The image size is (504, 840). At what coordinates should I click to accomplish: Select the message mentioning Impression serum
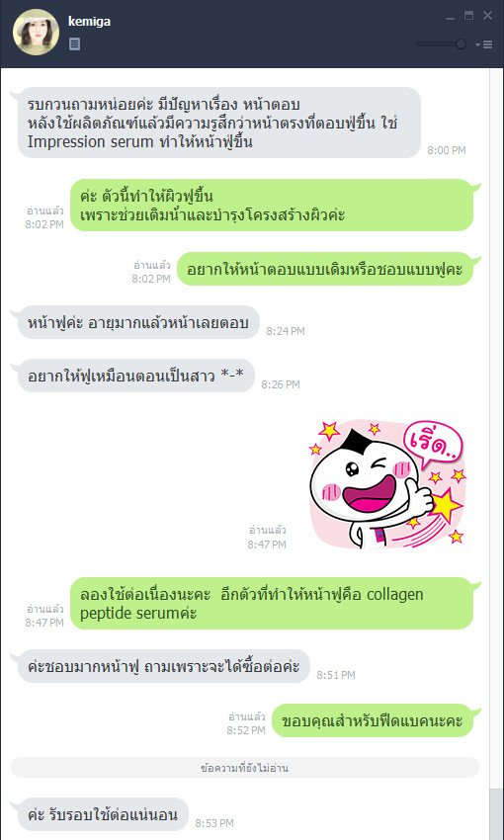coord(219,123)
